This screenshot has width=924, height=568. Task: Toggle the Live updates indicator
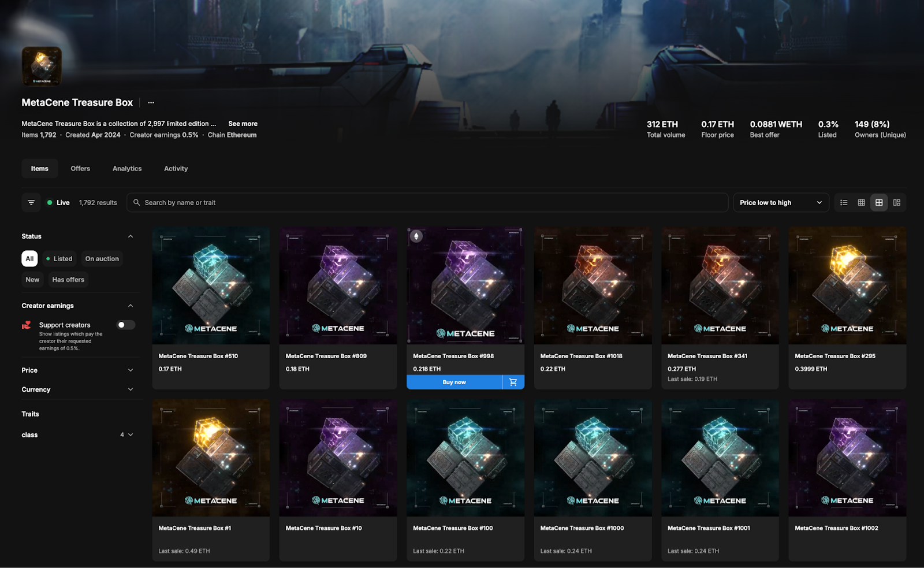tap(58, 203)
